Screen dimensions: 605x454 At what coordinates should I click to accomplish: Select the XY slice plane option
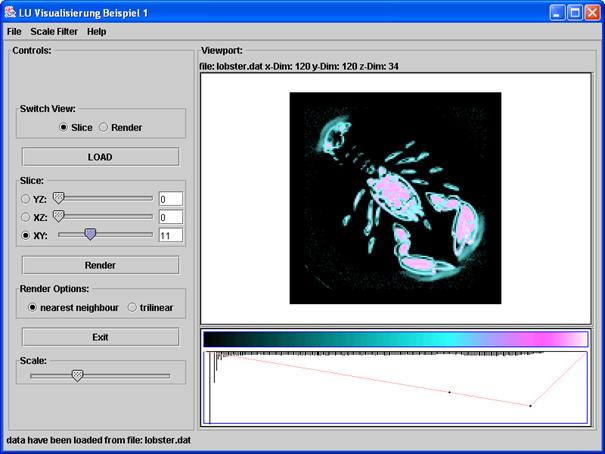(x=26, y=235)
